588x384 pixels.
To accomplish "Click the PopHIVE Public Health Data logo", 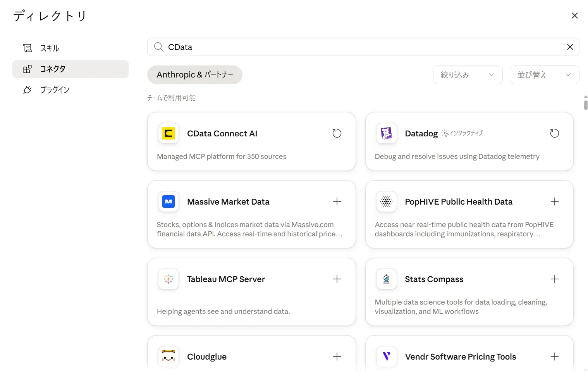I will 386,201.
